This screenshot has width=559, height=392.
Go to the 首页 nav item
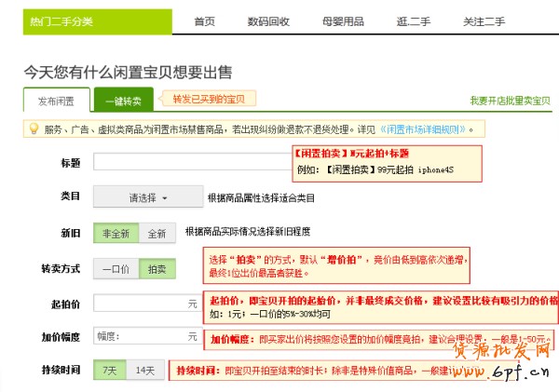(204, 21)
